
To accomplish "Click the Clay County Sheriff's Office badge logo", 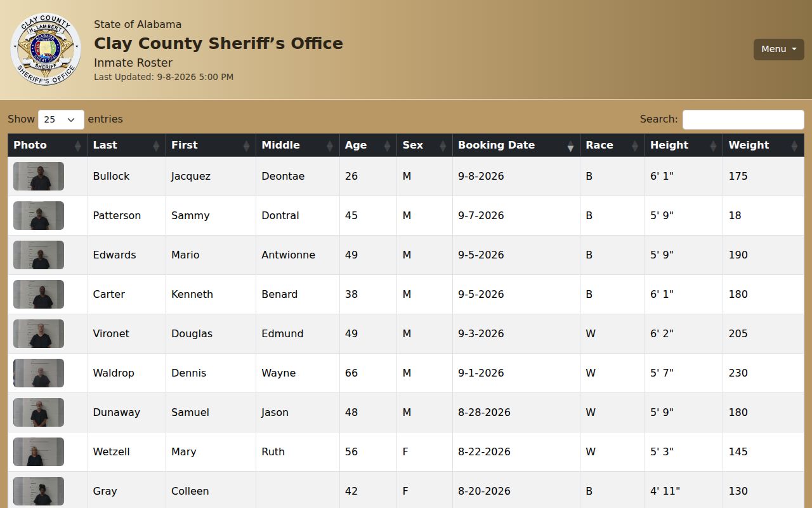I will point(46,50).
